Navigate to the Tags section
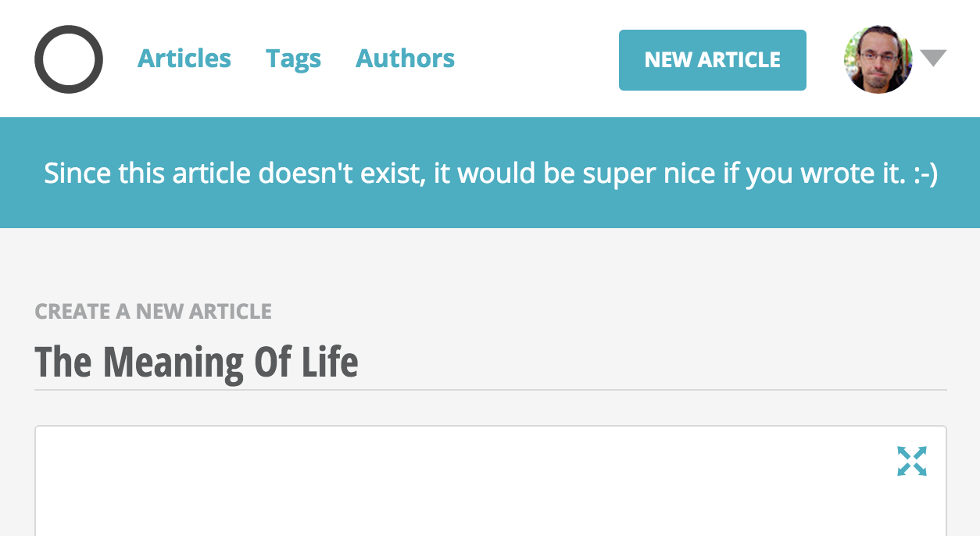The height and width of the screenshot is (536, 980). pyautogui.click(x=294, y=58)
